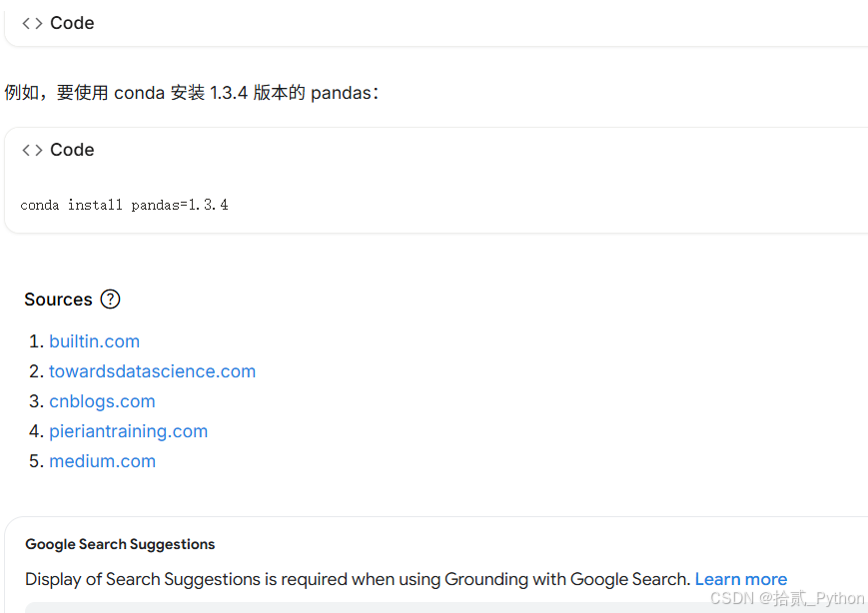
Task: Click the Chinese sentence about conda 安装 1.3.4
Action: coord(192,93)
